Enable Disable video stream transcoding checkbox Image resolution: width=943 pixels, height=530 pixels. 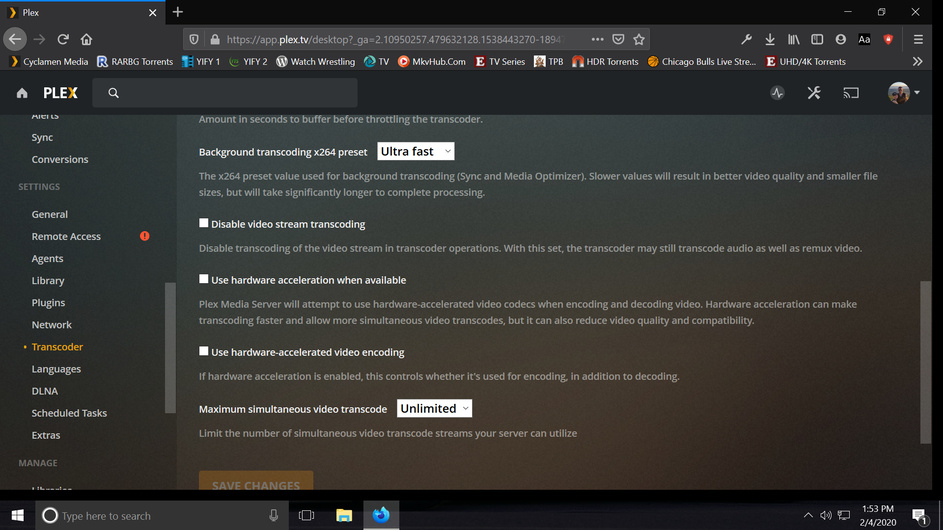pos(204,223)
